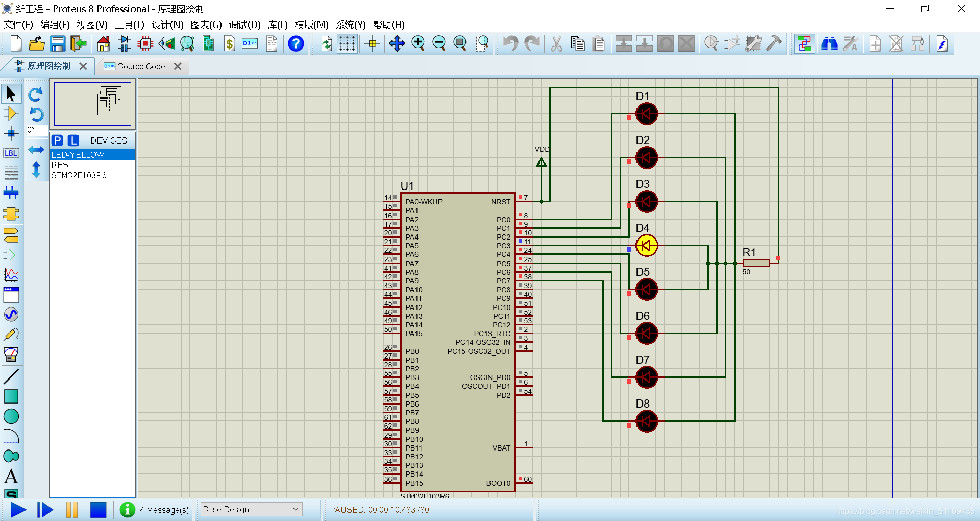Click the schematic overview thumbnail
The image size is (980, 521).
(92, 104)
